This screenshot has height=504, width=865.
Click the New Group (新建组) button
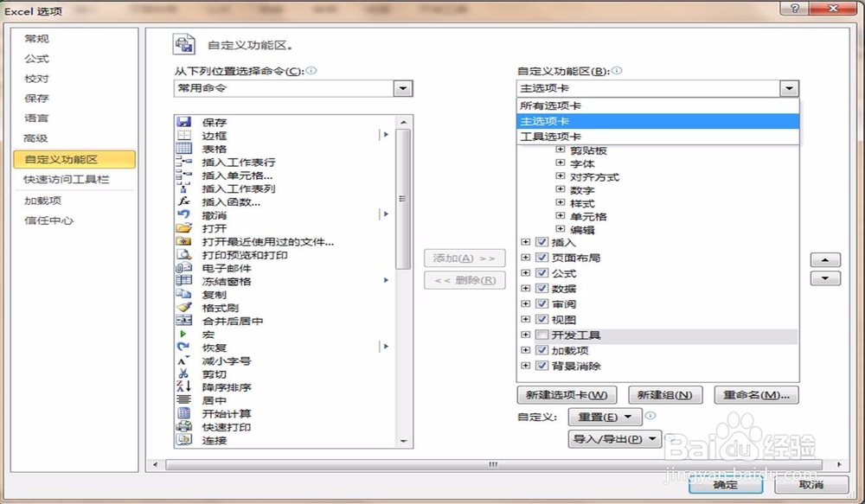(x=664, y=395)
